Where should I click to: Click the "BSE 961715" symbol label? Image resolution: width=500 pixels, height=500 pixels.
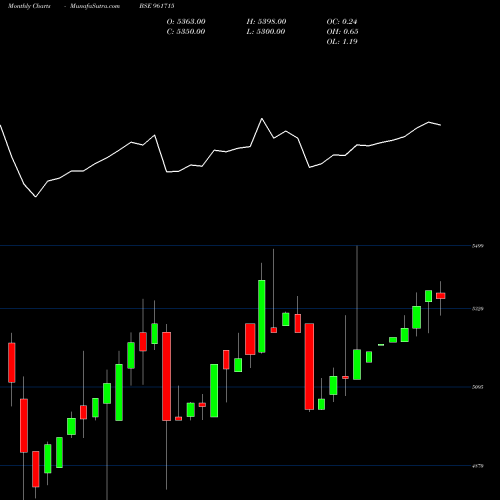[157, 6]
